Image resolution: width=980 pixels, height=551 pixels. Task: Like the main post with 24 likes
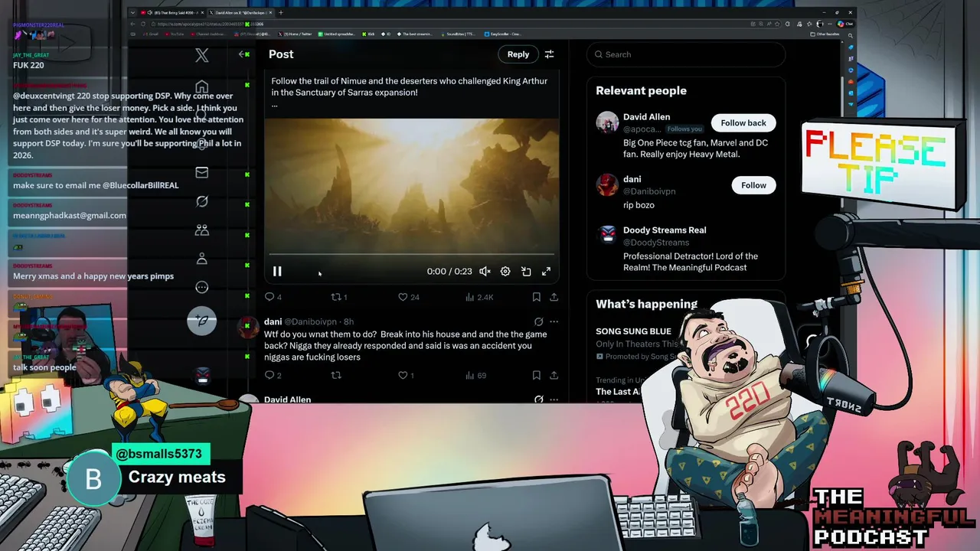pos(408,297)
